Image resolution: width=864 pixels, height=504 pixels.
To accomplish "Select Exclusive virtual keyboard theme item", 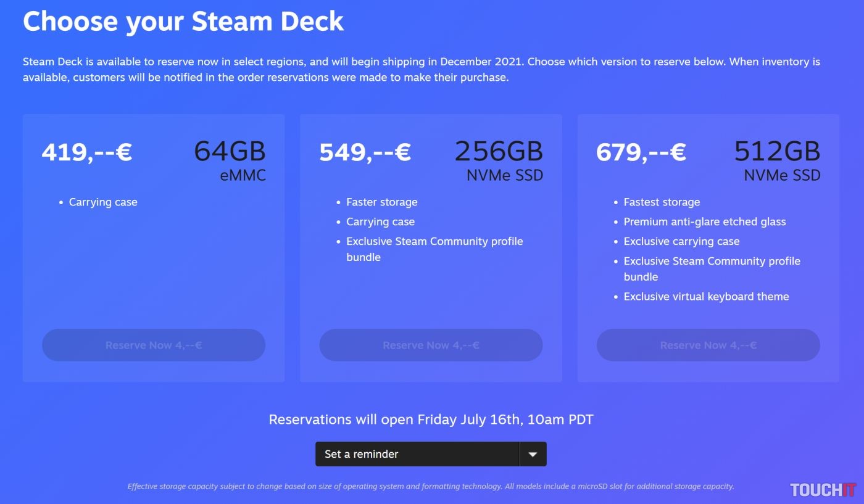I will [x=706, y=297].
